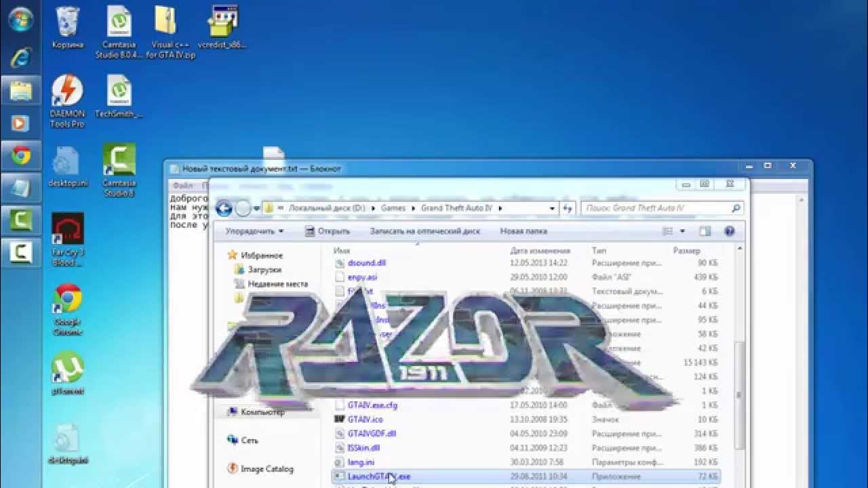Go forward in the Explorer window
The height and width of the screenshot is (488, 868).
[243, 208]
